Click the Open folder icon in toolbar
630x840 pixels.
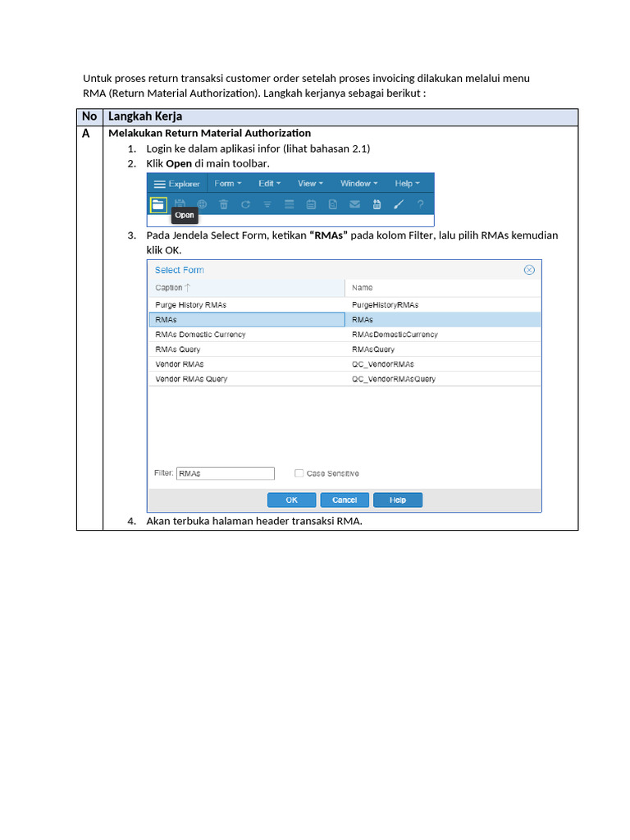click(x=158, y=204)
